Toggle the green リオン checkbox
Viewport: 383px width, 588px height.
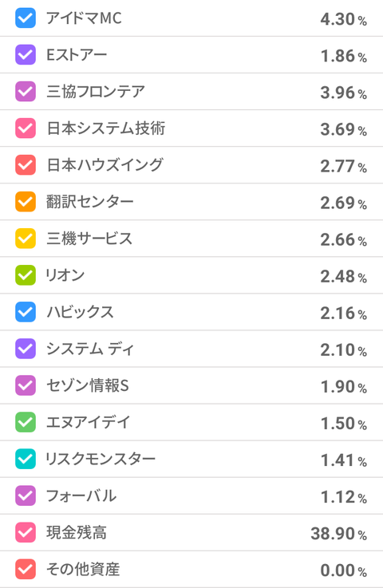coord(25,275)
